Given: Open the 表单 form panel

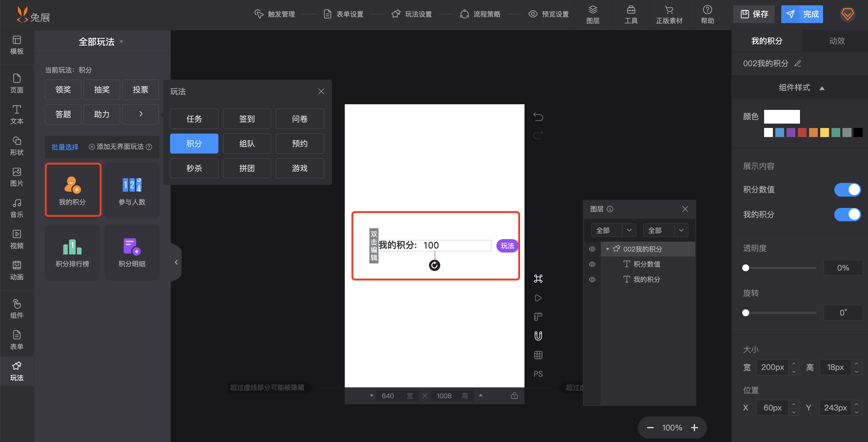Looking at the screenshot, I should (17, 340).
